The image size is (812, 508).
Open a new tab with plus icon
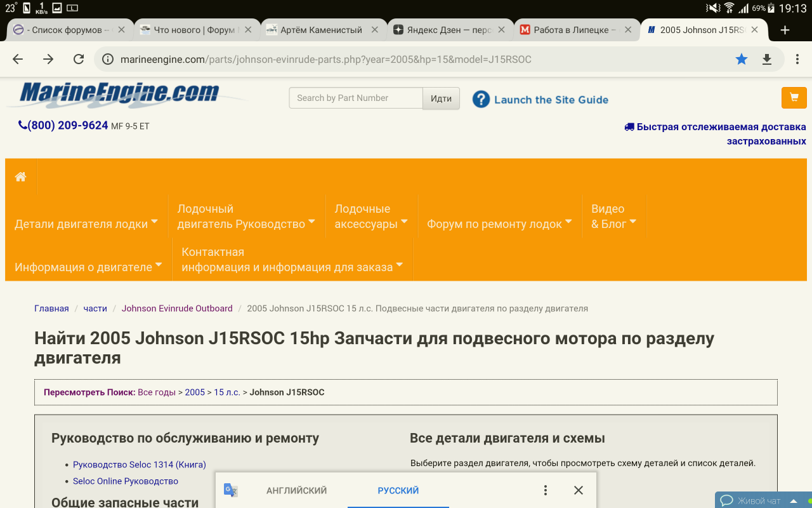(x=785, y=30)
